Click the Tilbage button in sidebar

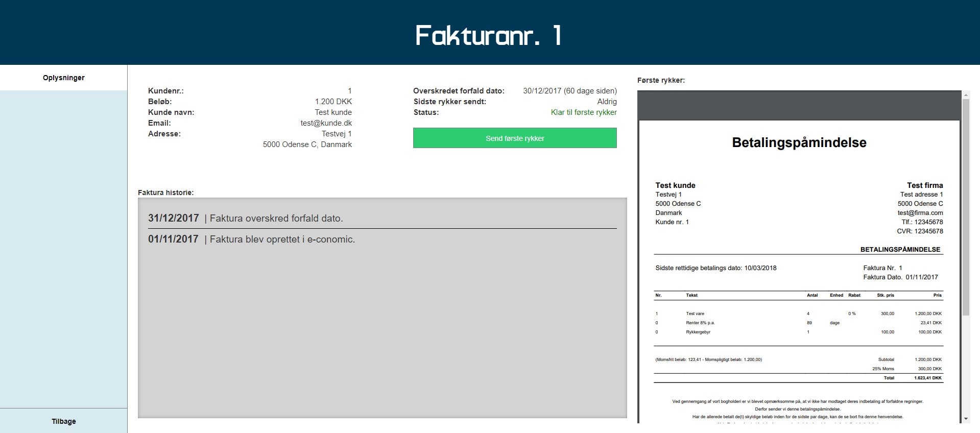pyautogui.click(x=63, y=421)
